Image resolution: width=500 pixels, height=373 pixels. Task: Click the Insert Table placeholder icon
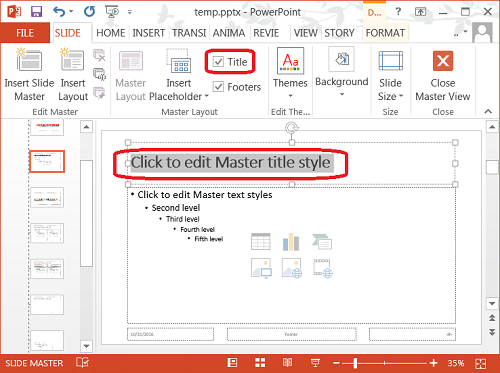[x=261, y=242]
